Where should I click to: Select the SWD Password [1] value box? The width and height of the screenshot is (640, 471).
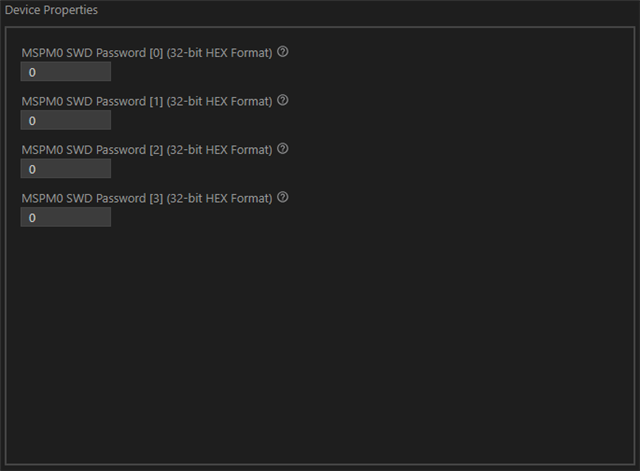(66, 120)
